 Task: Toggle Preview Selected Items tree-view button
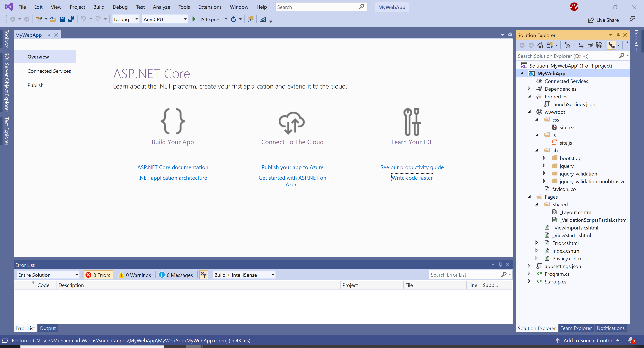coord(611,45)
